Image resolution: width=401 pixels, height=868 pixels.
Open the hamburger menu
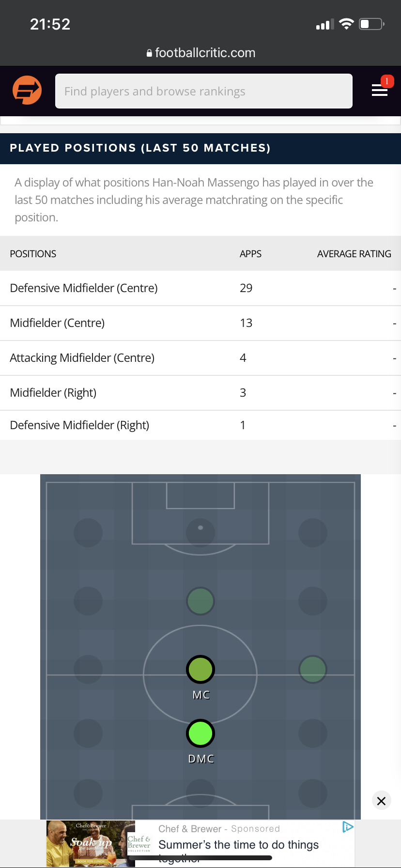coord(379,91)
